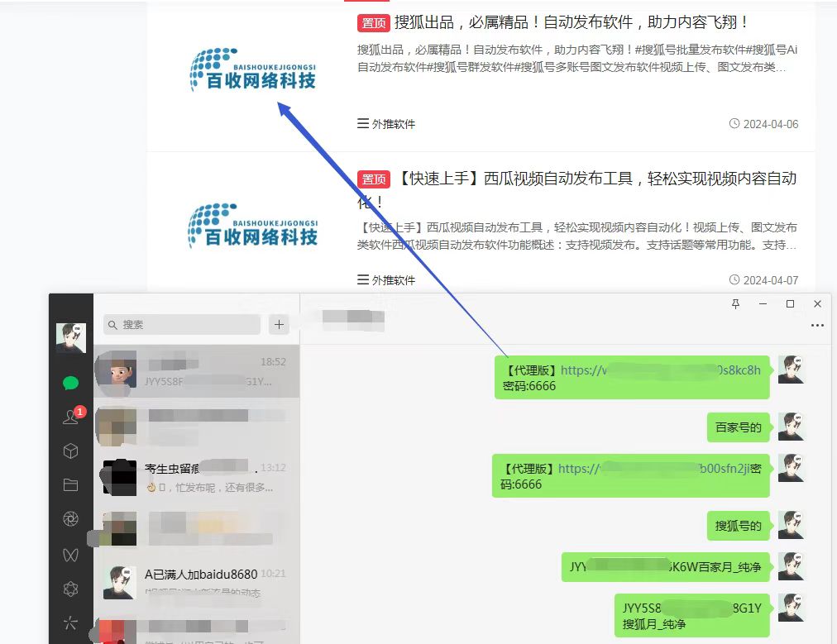This screenshot has width=837, height=644.
Task: Open the 西瓜视频自动发布工具 article title on webpage
Action: pyautogui.click(x=576, y=189)
